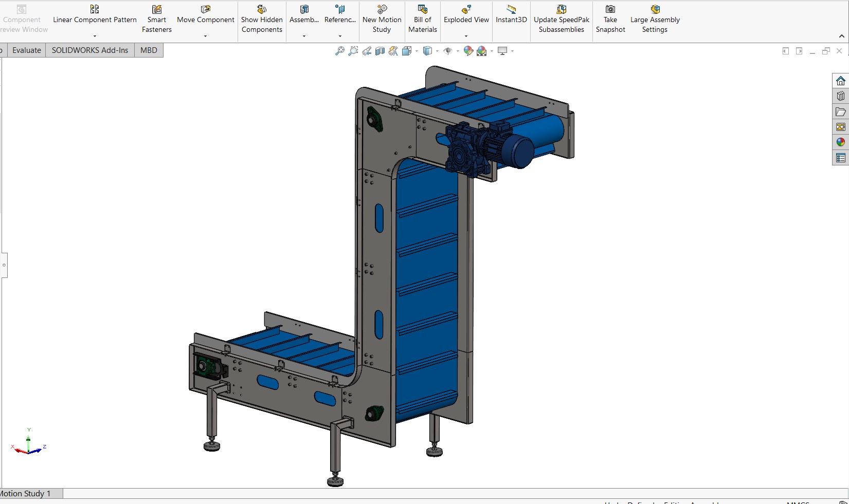Expand Apply Scene dropdown arrow
Viewport: 849px width, 504px height.
492,51
